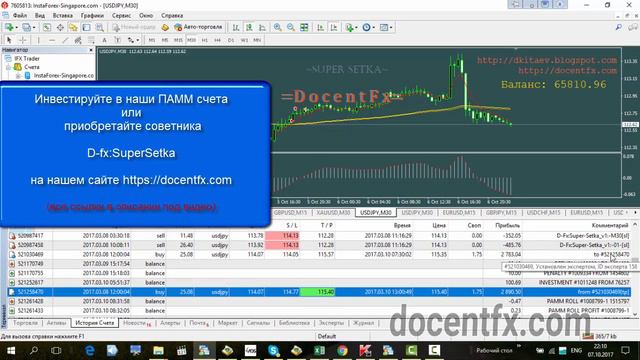
Task: Sort by Прибыль column header
Action: click(507, 225)
